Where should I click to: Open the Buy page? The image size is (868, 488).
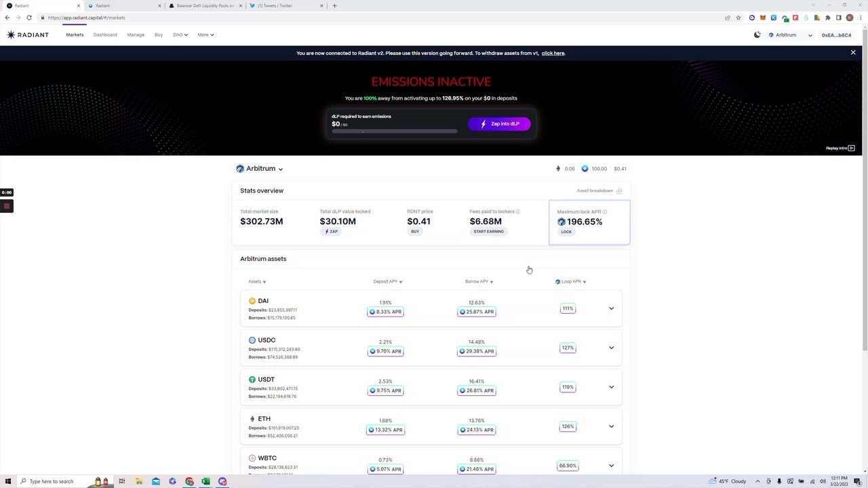[159, 35]
